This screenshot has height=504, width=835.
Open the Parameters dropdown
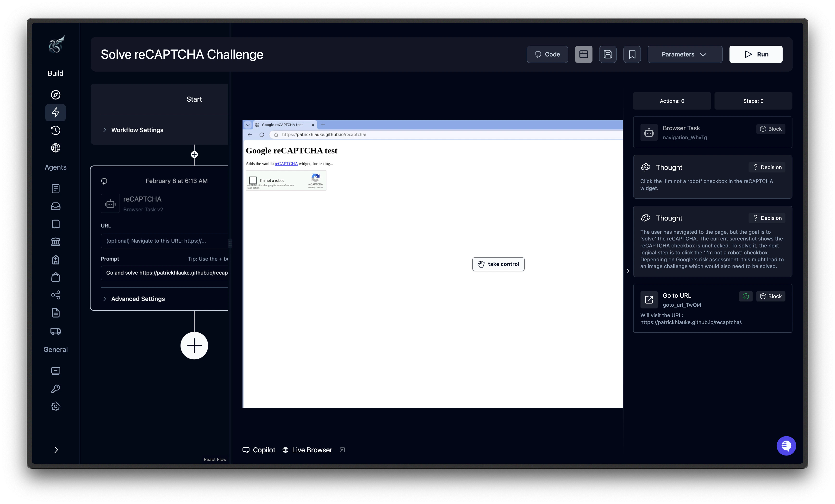(685, 54)
